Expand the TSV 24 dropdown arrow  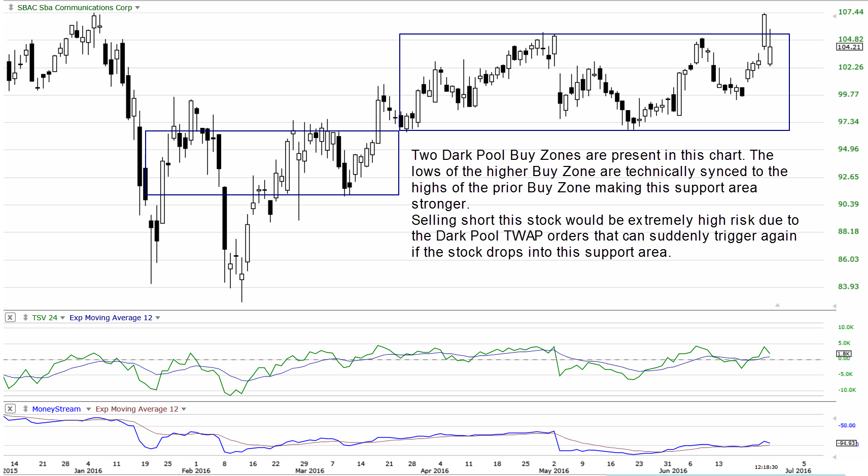[x=63, y=318]
